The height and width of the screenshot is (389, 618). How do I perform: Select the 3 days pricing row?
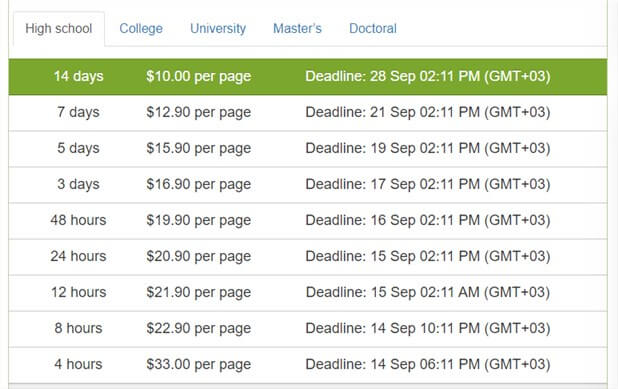pos(308,184)
